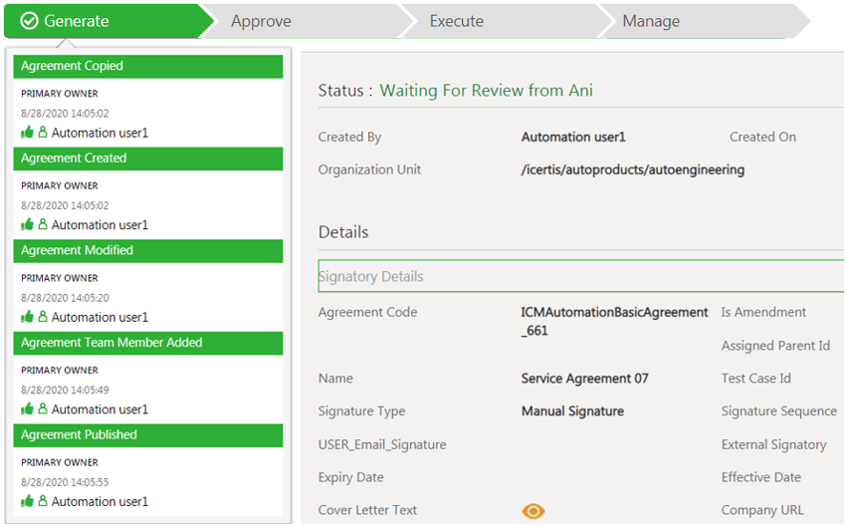Image resolution: width=846 pixels, height=526 pixels.
Task: Click user icon under Agreement Team Member Added
Action: point(43,409)
